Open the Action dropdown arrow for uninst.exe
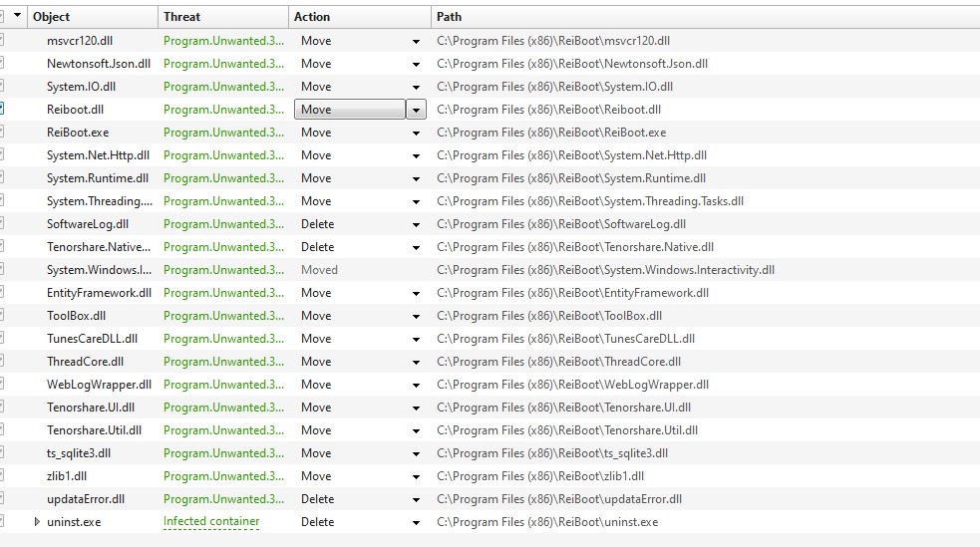 click(416, 522)
